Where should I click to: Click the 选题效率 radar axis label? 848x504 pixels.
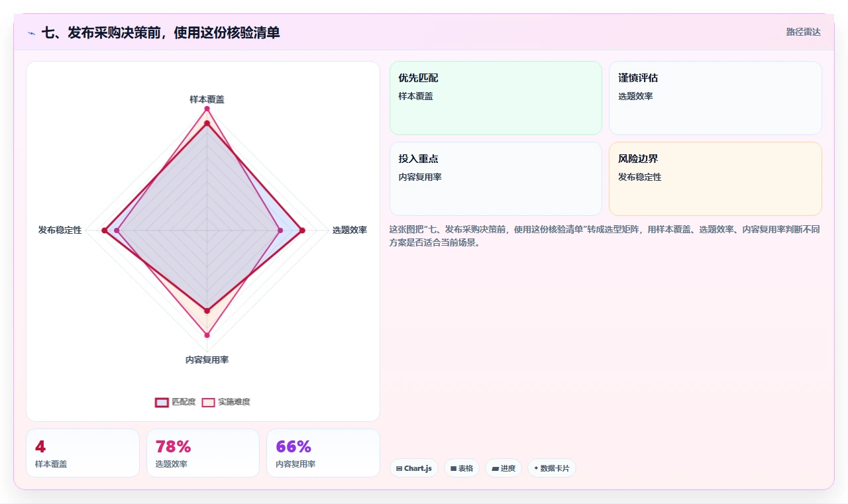pyautogui.click(x=350, y=230)
